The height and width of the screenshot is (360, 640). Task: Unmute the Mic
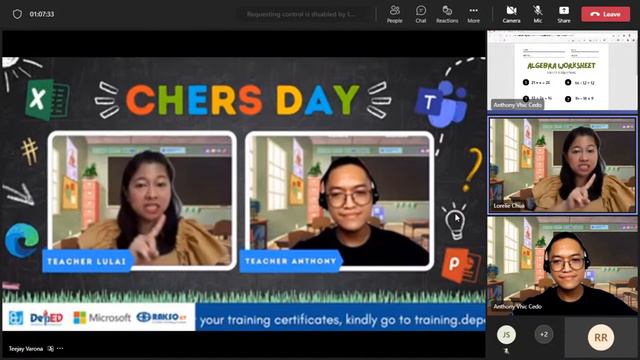point(538,14)
